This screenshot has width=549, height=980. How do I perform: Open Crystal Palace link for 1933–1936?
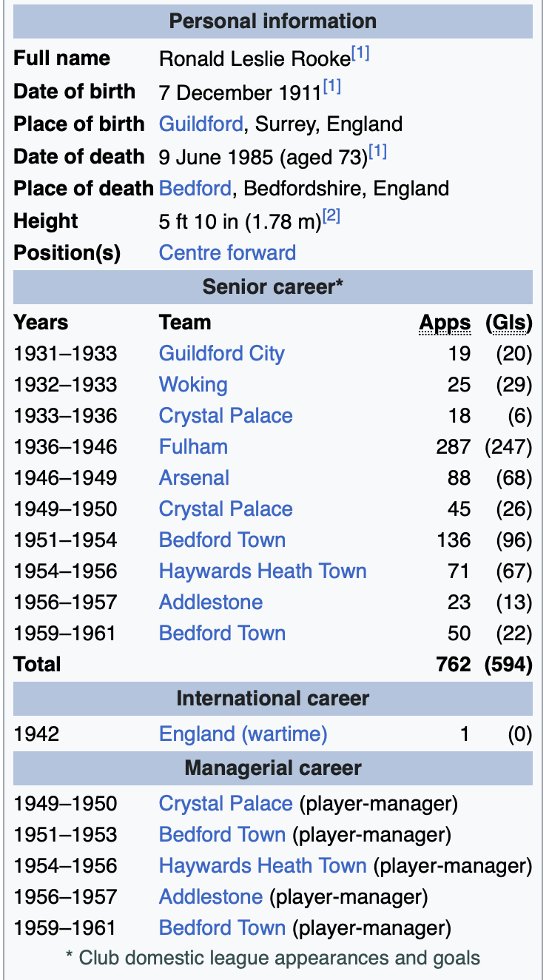226,416
